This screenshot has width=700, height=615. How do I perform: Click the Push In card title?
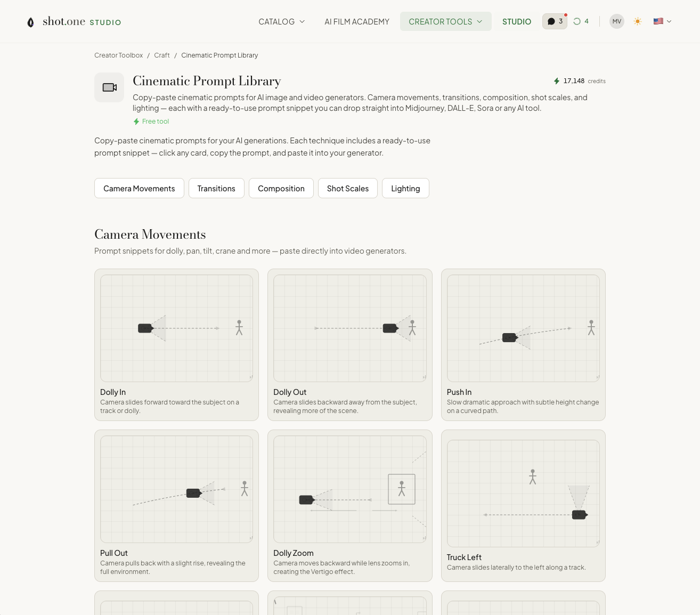pos(459,392)
